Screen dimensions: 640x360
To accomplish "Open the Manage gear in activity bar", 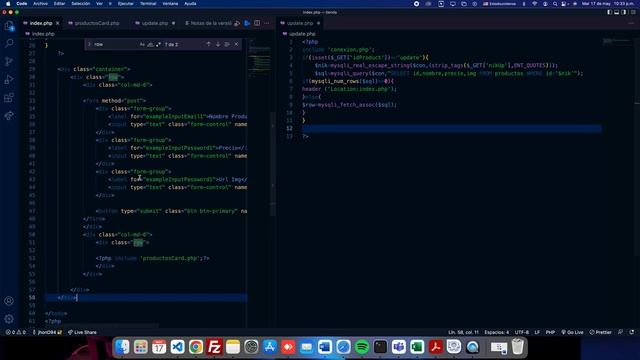I will 9,319.
